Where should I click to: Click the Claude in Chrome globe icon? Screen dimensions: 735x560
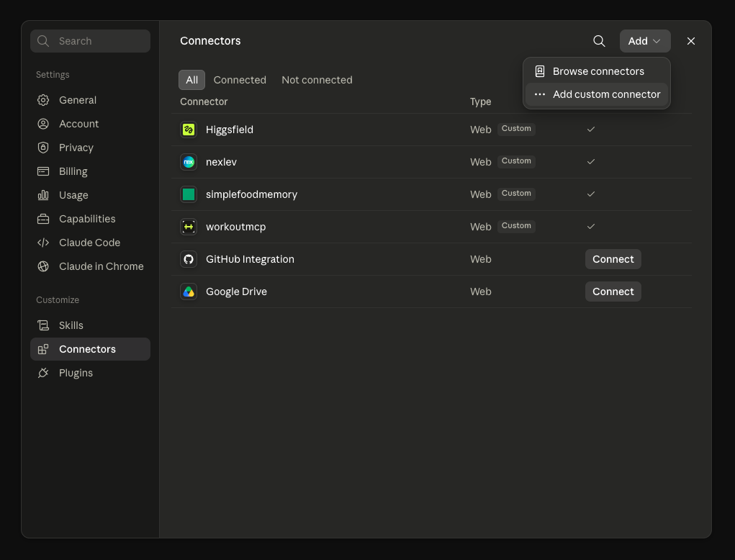coord(43,266)
